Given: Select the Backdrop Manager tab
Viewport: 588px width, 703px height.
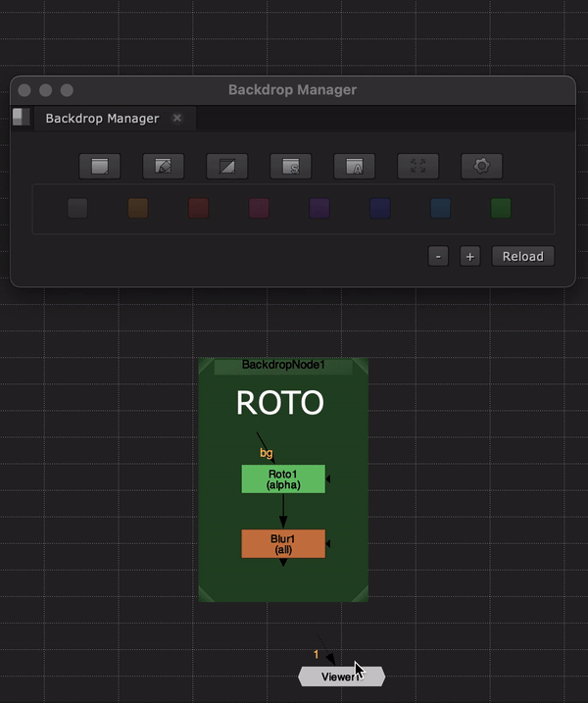Looking at the screenshot, I should tap(102, 119).
